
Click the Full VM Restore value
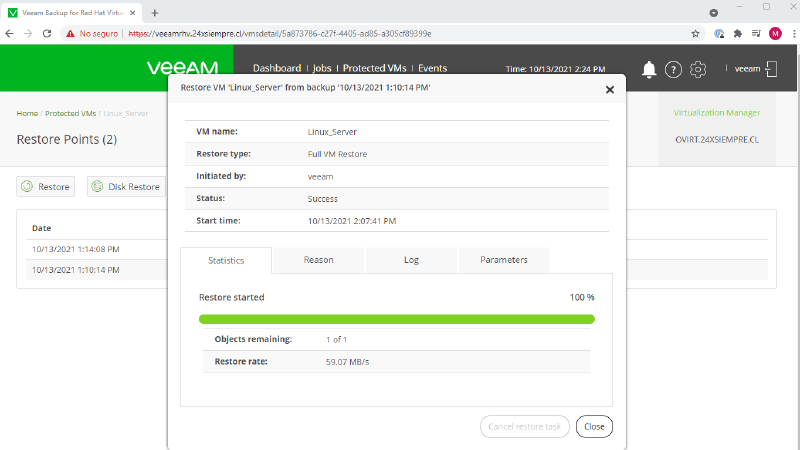pos(337,154)
